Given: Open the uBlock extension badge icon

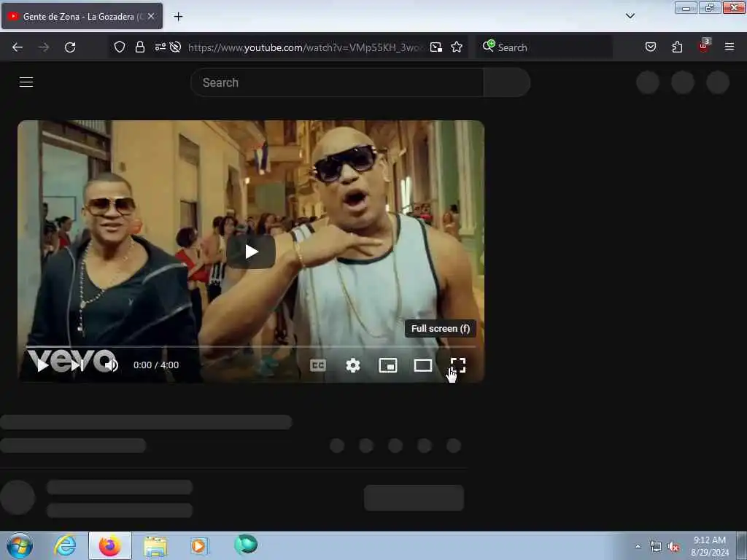Looking at the screenshot, I should [704, 46].
